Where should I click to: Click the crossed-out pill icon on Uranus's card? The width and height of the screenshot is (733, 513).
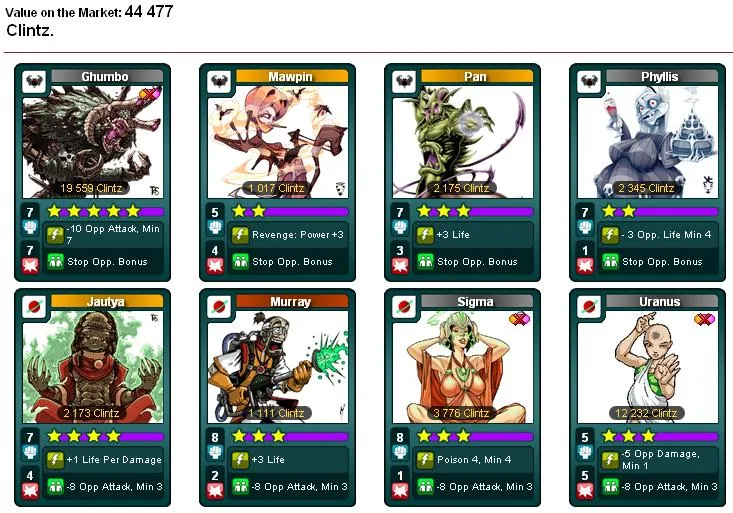click(704, 319)
